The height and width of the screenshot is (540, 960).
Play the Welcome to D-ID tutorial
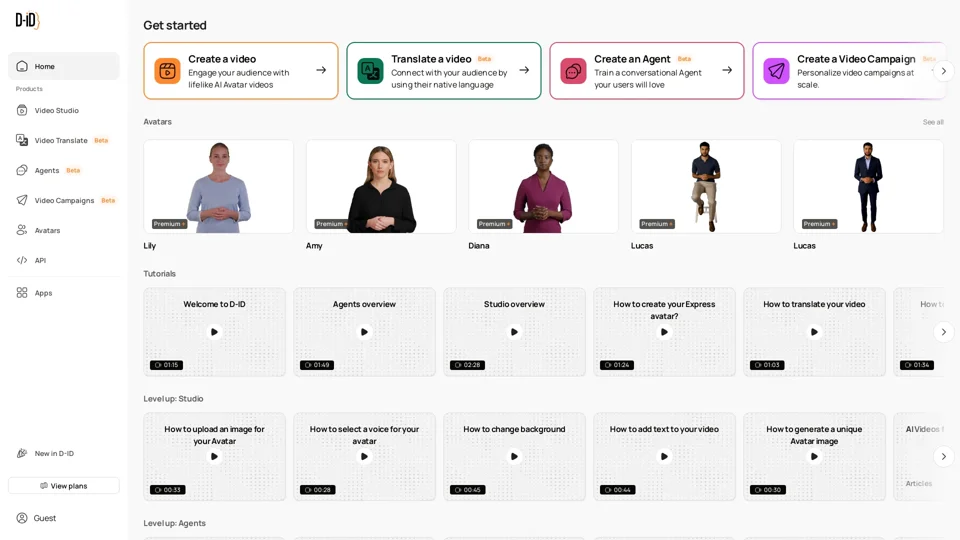point(214,332)
